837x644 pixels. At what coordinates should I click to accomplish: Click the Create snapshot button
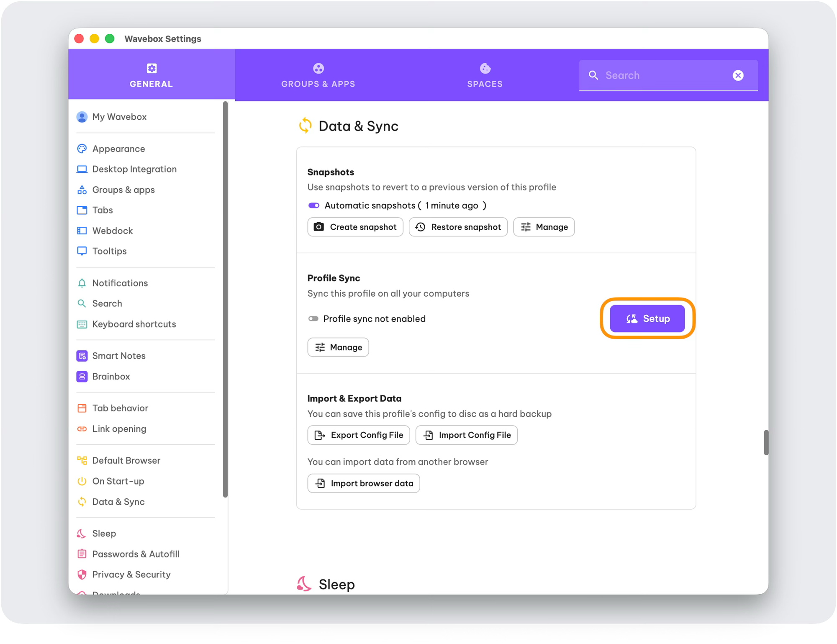[x=355, y=227]
